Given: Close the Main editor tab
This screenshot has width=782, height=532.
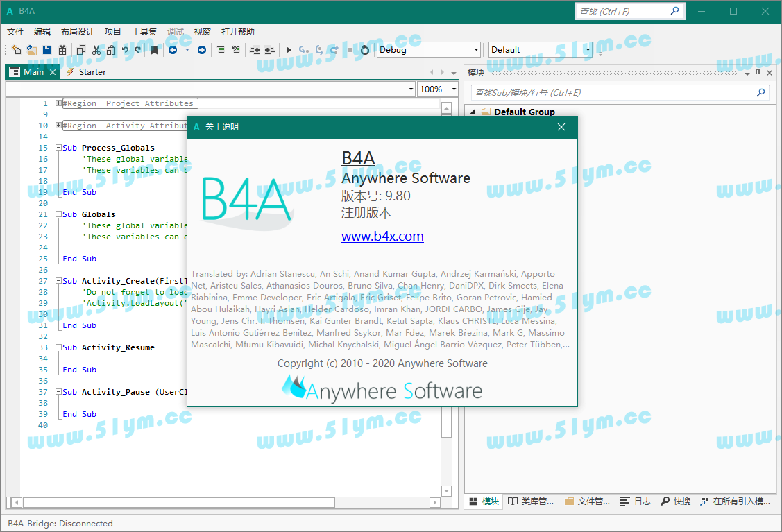Looking at the screenshot, I should coord(52,72).
